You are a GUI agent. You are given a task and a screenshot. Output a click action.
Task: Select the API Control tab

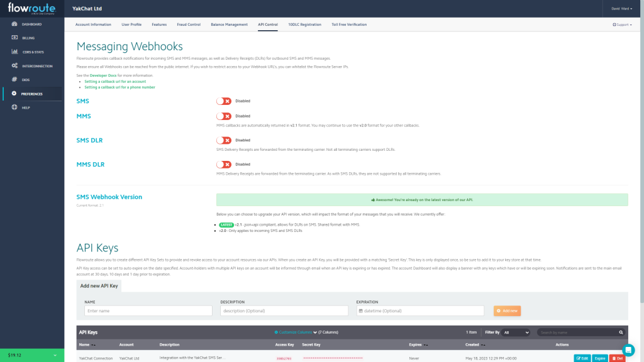(x=268, y=25)
